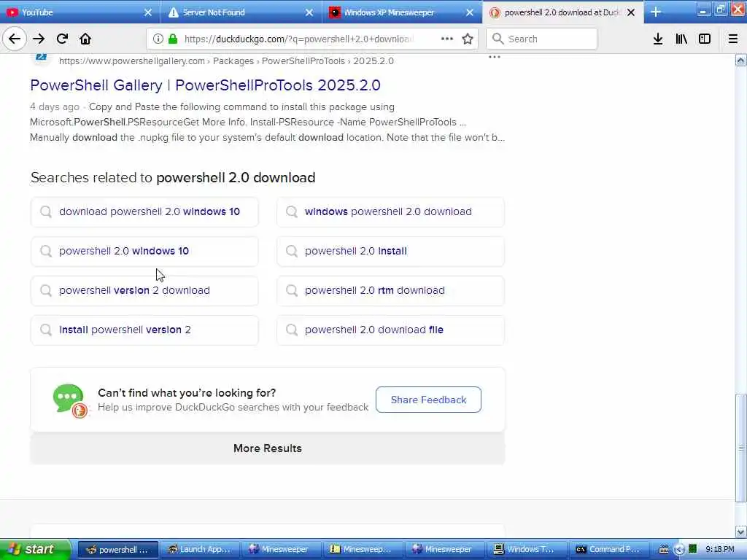Screen dimensions: 747x560
Task: Switch to Windows T... taskbar item
Action: click(x=526, y=550)
